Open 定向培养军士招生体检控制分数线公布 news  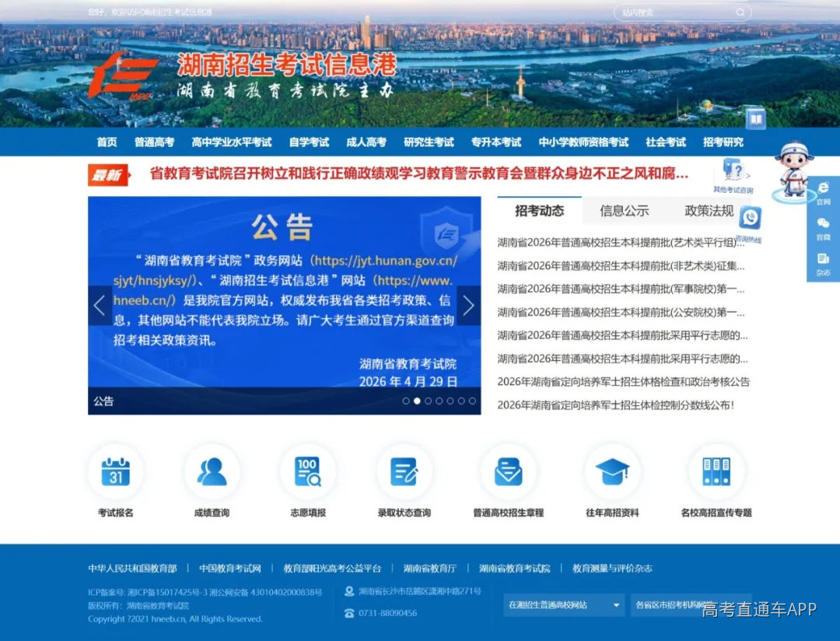(x=615, y=405)
